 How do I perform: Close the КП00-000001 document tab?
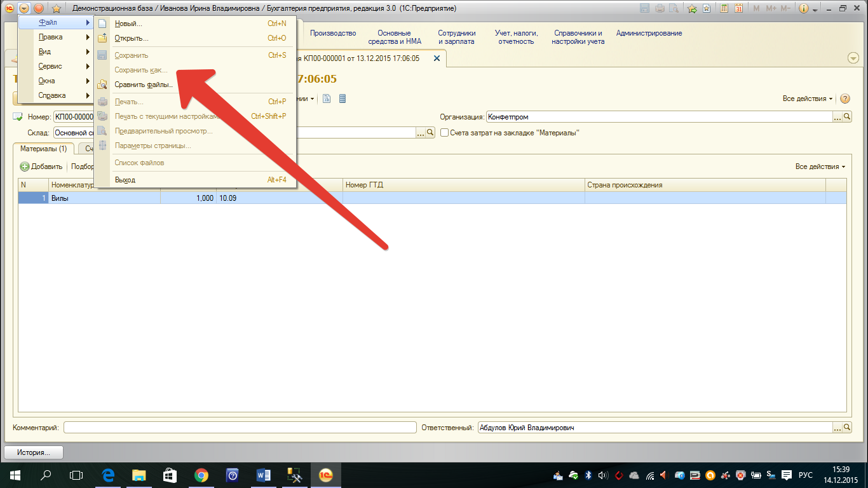point(436,58)
